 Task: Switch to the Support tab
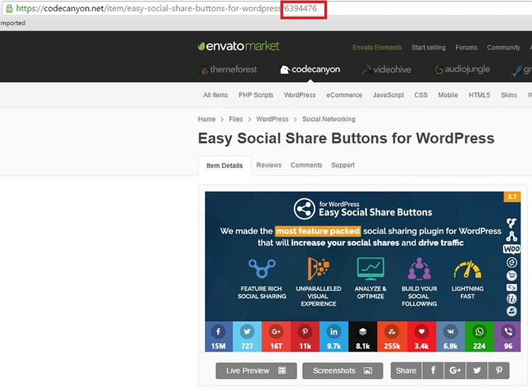[343, 165]
